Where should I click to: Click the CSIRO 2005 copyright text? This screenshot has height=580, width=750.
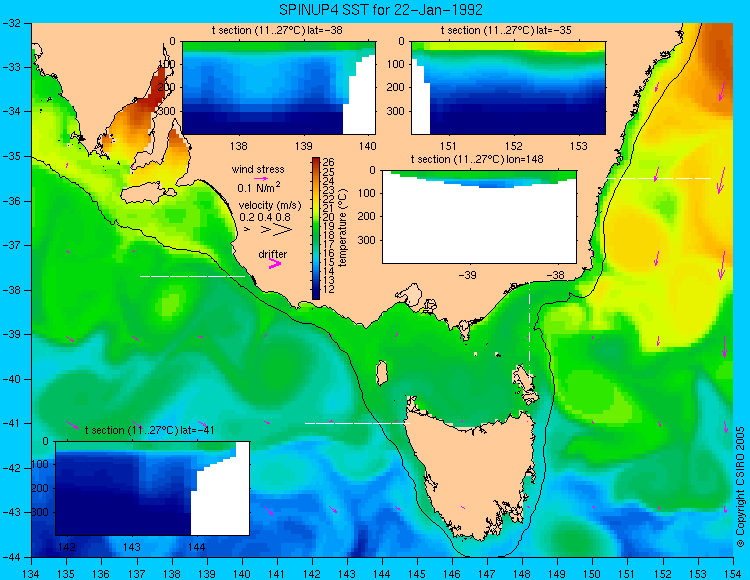[740, 487]
